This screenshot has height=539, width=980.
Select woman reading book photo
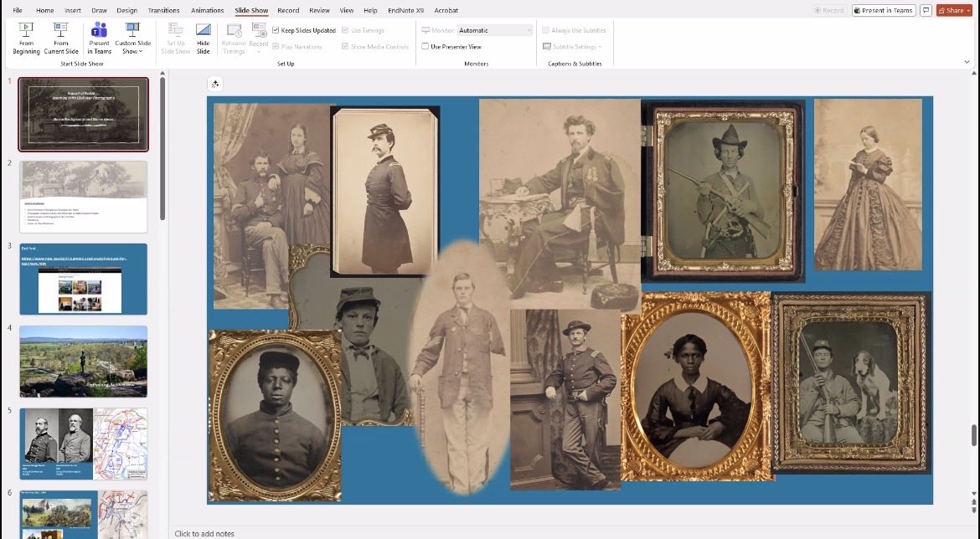coord(868,185)
